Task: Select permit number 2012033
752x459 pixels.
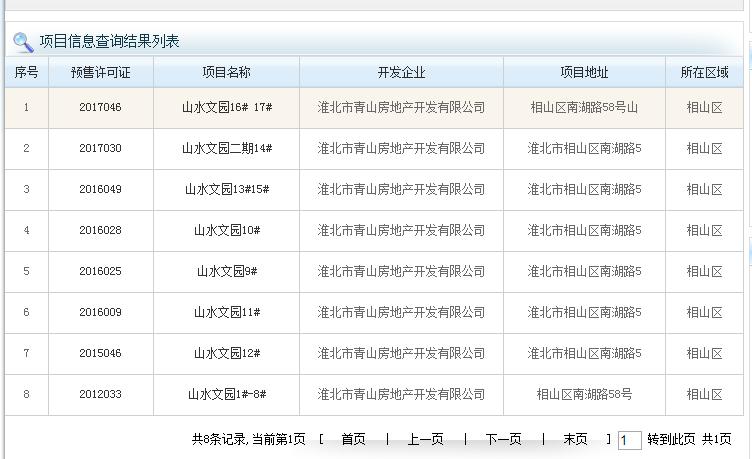Action: pyautogui.click(x=100, y=394)
